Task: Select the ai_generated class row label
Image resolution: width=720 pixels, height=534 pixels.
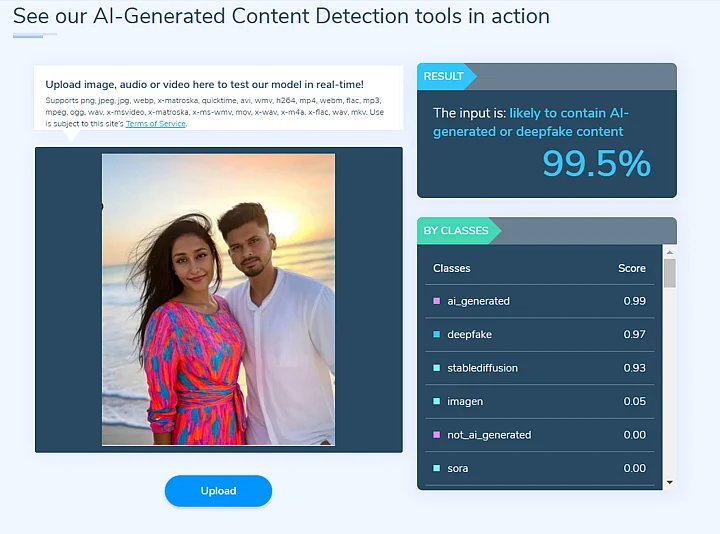Action: point(479,301)
